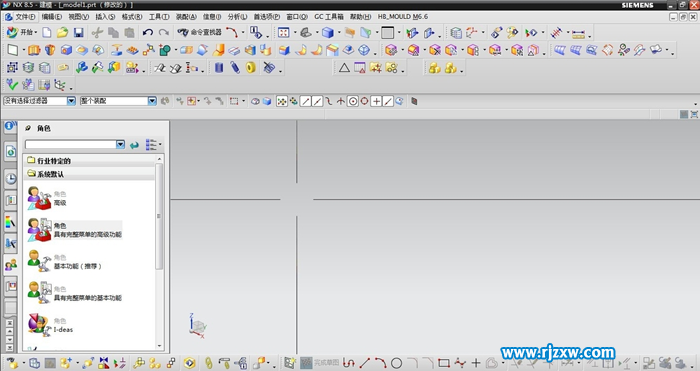
Task: Click the Studio Spline tool in bottom toolbar
Action: [460, 363]
